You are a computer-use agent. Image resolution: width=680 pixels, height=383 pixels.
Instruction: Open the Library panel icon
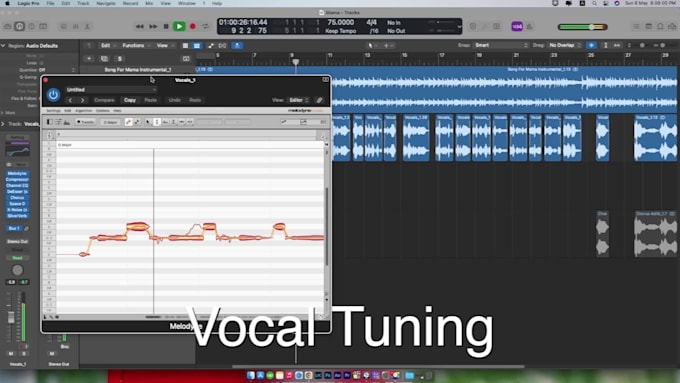(x=8, y=26)
